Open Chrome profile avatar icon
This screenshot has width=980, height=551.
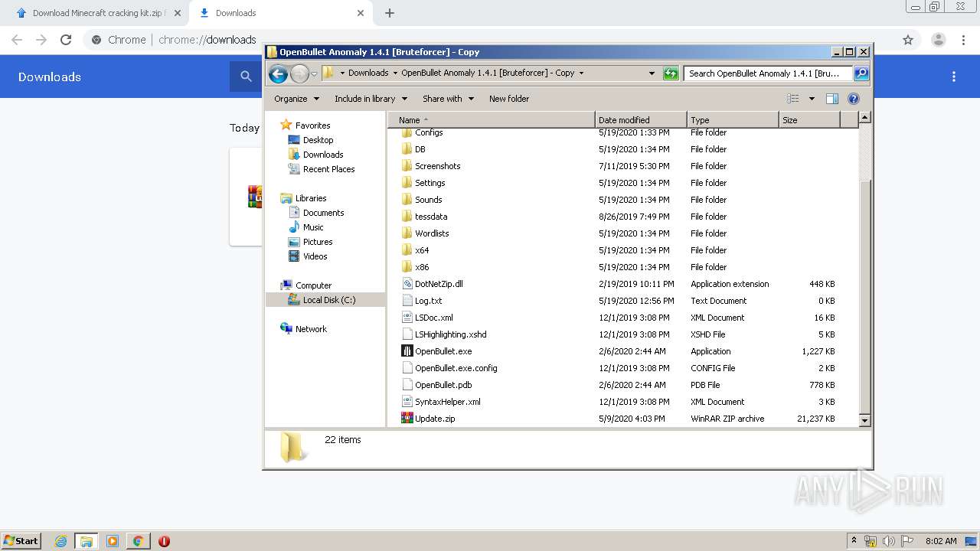939,40
